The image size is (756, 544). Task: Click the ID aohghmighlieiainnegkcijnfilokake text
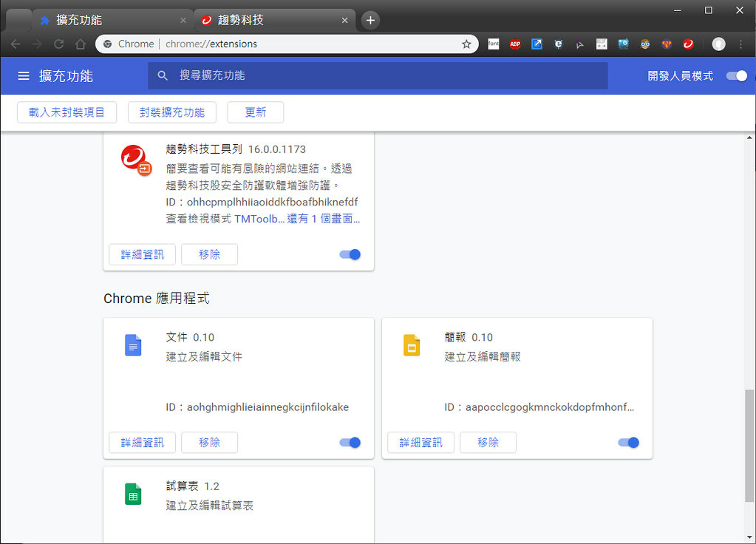coord(257,407)
